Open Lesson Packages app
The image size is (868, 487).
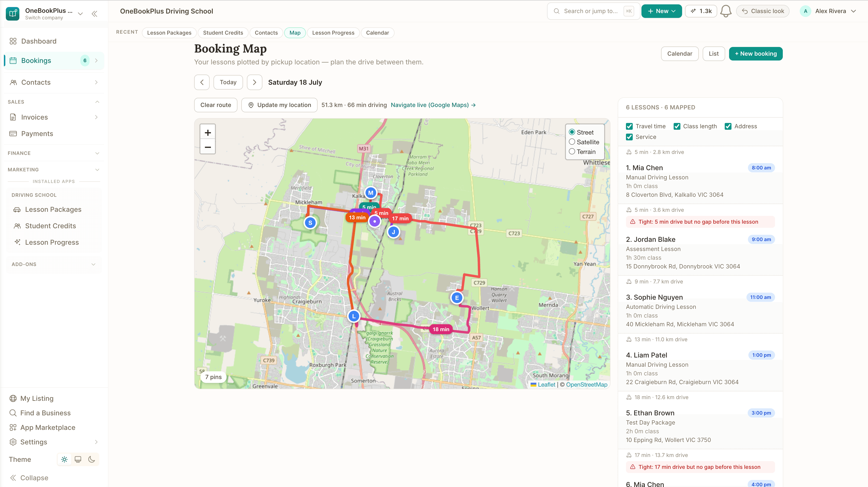pos(54,210)
